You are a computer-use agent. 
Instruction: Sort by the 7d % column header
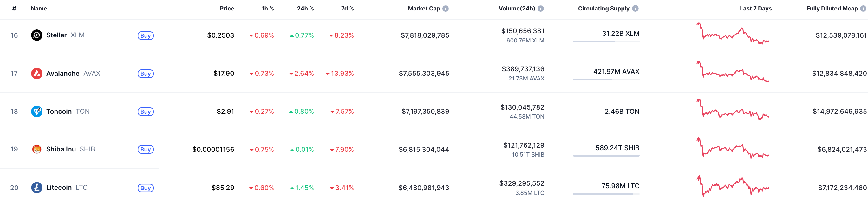pyautogui.click(x=347, y=9)
